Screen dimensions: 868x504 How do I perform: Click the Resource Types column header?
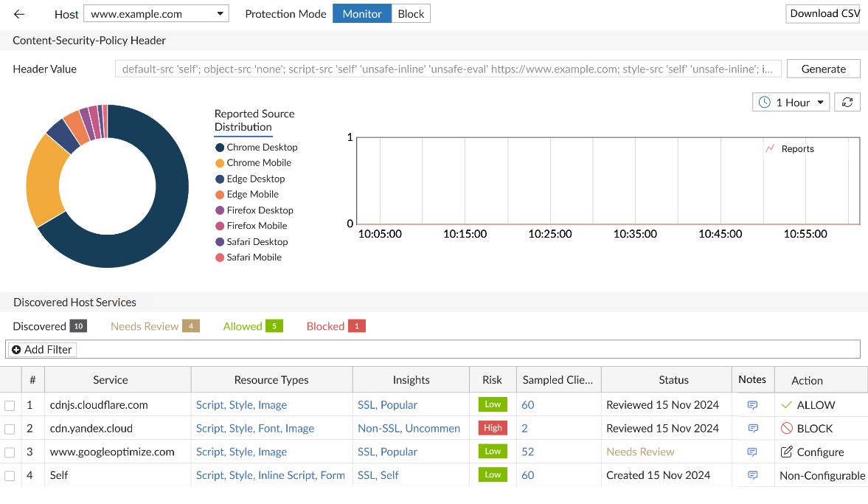pyautogui.click(x=272, y=380)
